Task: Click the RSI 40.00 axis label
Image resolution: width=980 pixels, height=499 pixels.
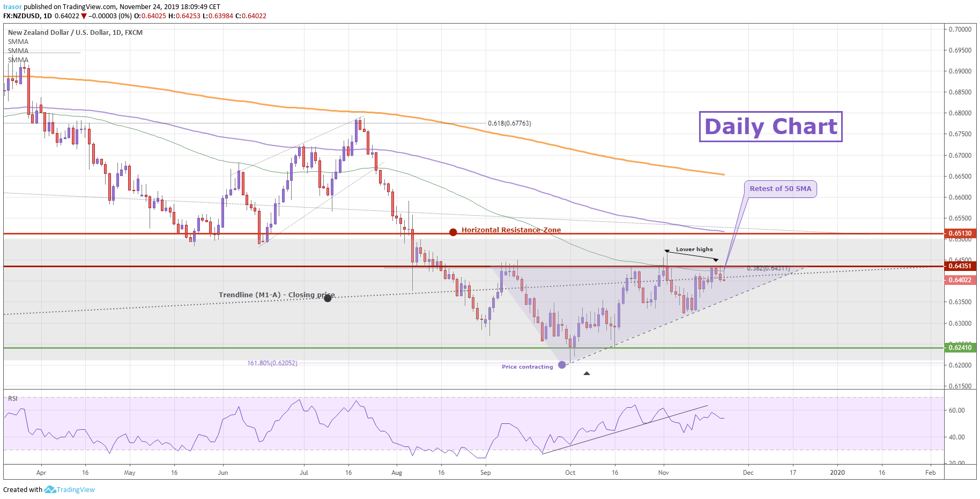Action: 956,437
